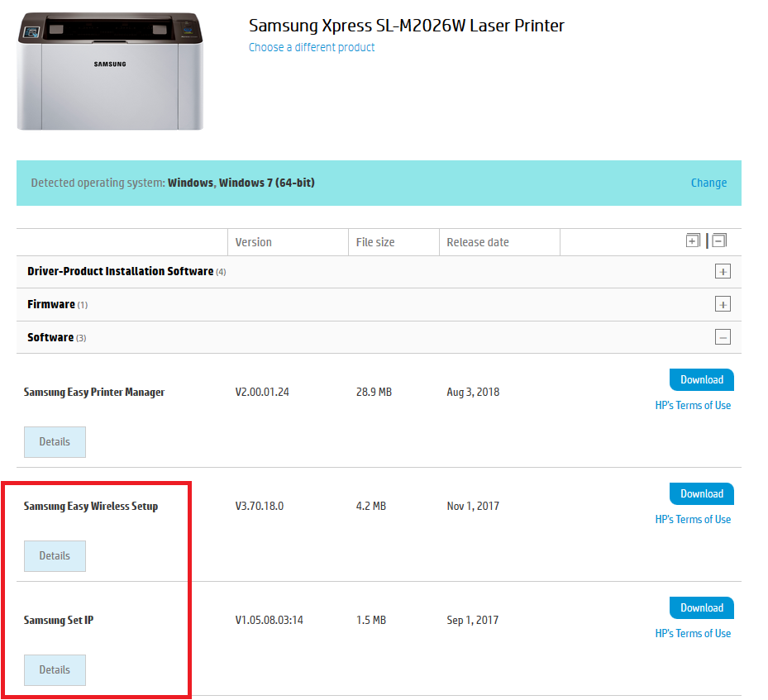Screen dimensions: 768x700
Task: Click the Samsung printer product image
Action: [x=110, y=71]
